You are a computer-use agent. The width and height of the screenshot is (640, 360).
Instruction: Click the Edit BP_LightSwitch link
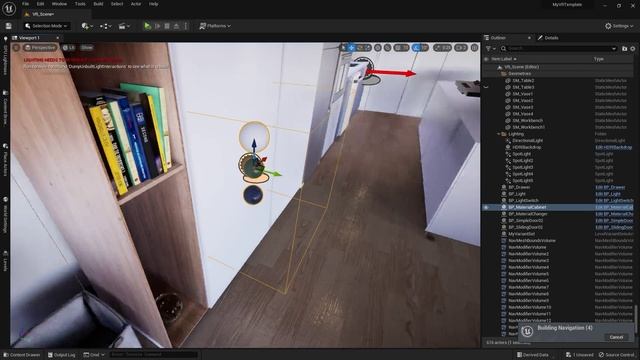pyautogui.click(x=614, y=201)
